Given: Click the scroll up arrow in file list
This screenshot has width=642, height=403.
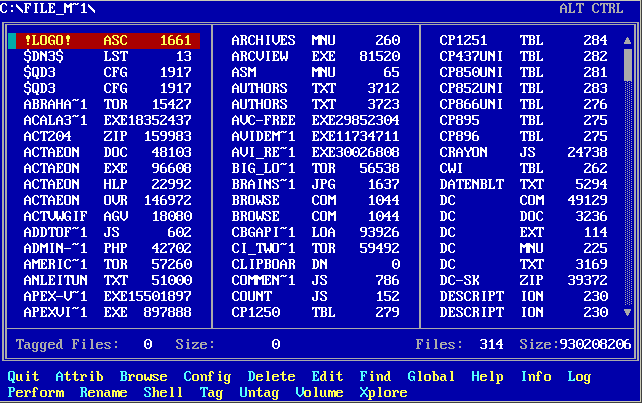Looking at the screenshot, I should pos(628,40).
